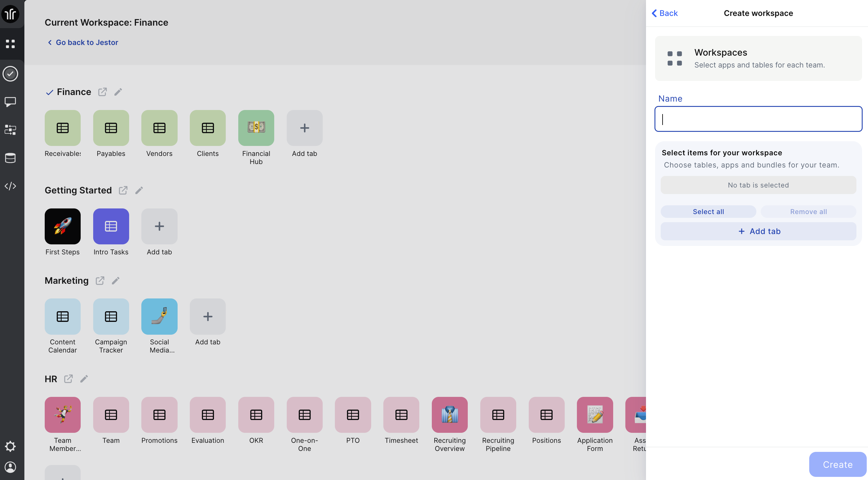
Task: Click the pencil edit icon beside Marketing
Action: [x=116, y=281]
